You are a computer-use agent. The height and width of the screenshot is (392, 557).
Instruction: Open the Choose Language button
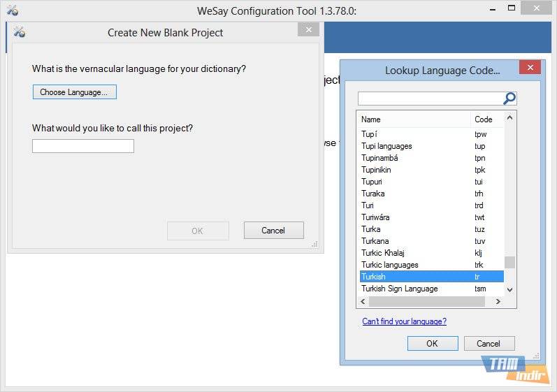pyautogui.click(x=74, y=92)
